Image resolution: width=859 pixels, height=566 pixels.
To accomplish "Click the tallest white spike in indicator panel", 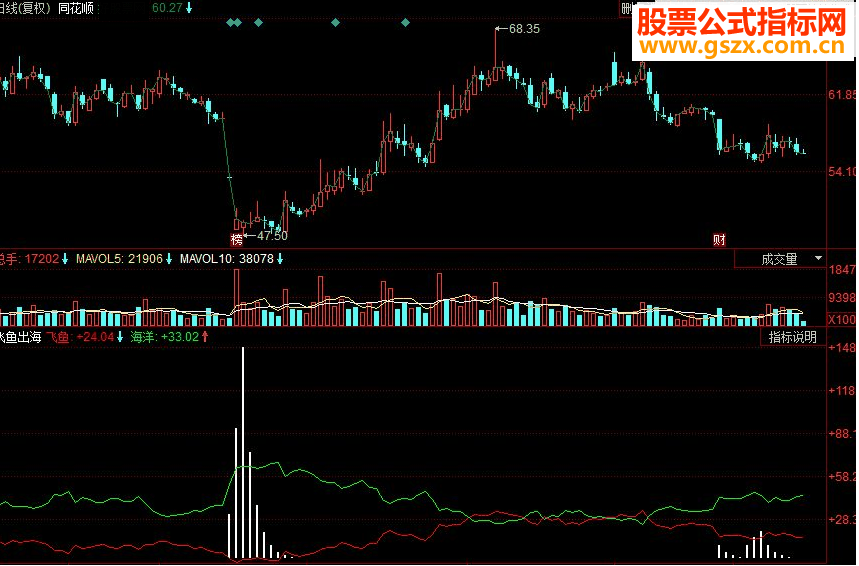I will point(243,453).
